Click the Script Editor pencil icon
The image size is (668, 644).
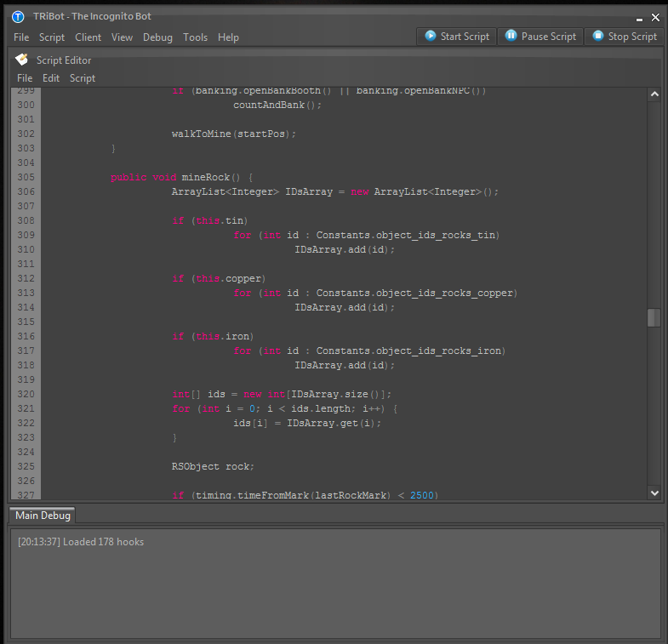[22, 60]
